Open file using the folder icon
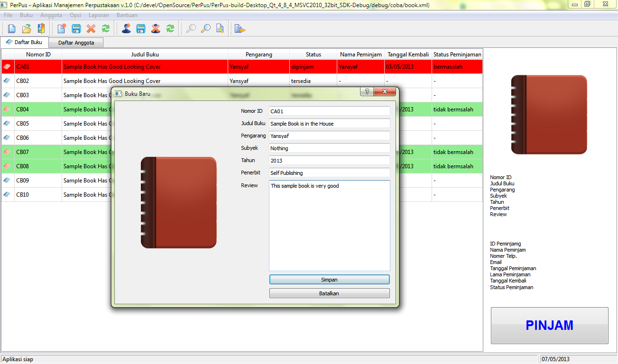The image size is (618, 364). click(27, 29)
